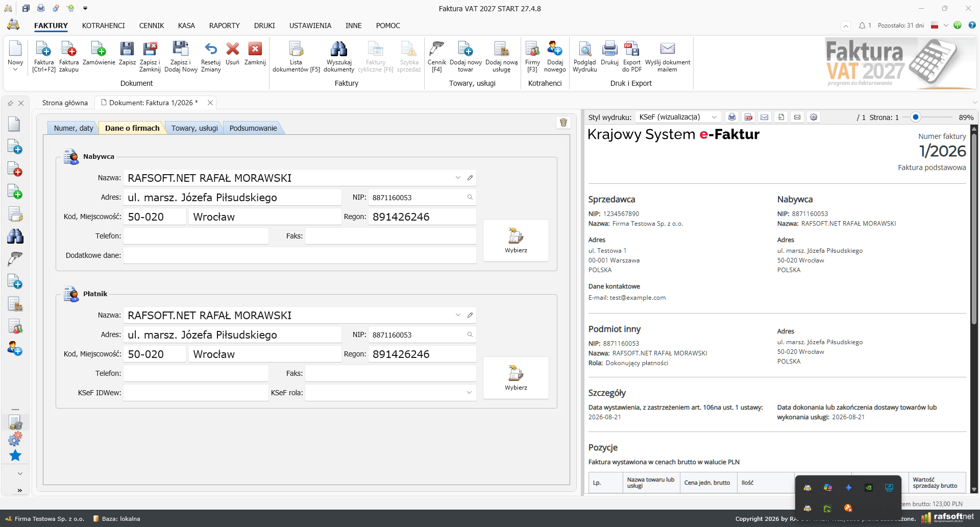Collapse the ribbon with the top chevron
Image resolution: width=980 pixels, height=527 pixels.
[x=846, y=26]
